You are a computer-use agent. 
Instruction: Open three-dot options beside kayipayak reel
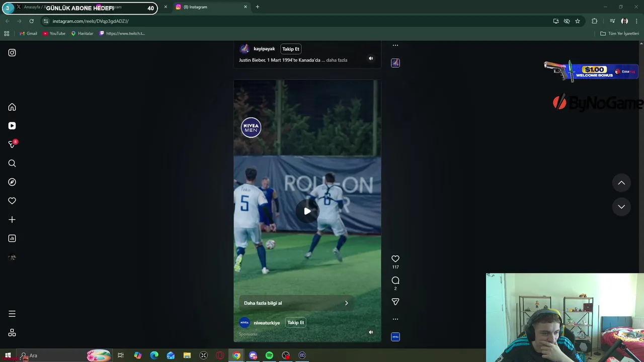click(x=395, y=45)
